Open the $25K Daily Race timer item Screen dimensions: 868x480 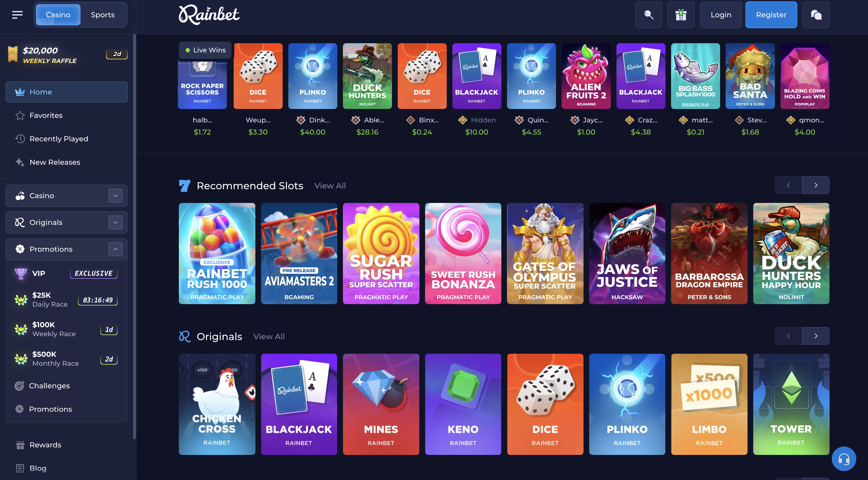pyautogui.click(x=66, y=300)
